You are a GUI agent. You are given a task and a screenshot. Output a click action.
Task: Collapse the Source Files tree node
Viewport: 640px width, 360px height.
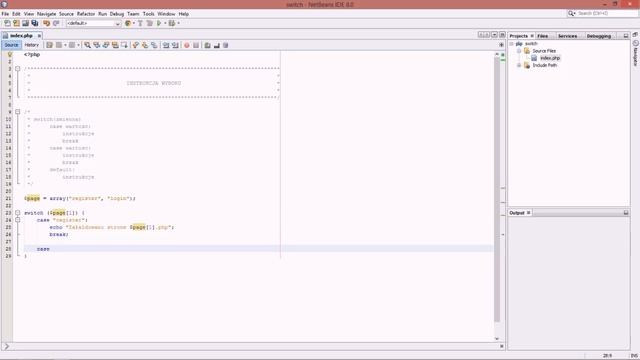tap(519, 51)
